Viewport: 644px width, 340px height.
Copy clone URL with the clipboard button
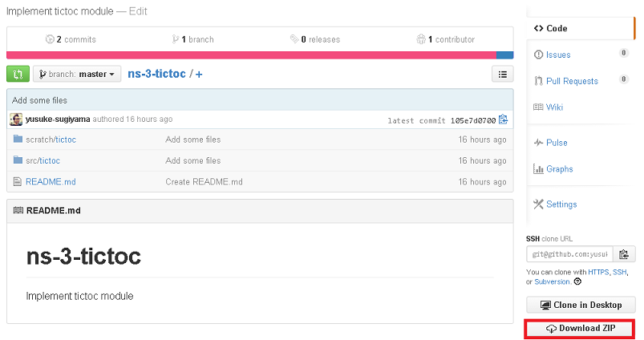point(624,254)
